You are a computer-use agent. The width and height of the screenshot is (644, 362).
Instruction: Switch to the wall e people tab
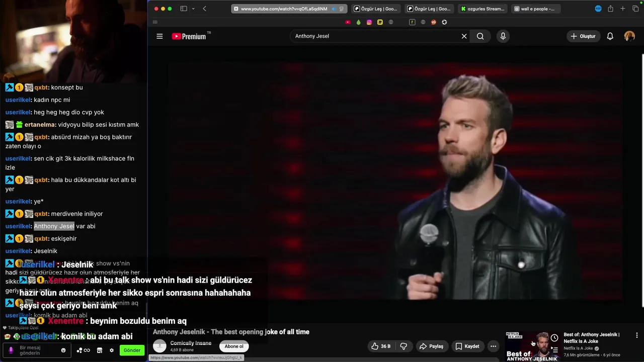[536, 9]
